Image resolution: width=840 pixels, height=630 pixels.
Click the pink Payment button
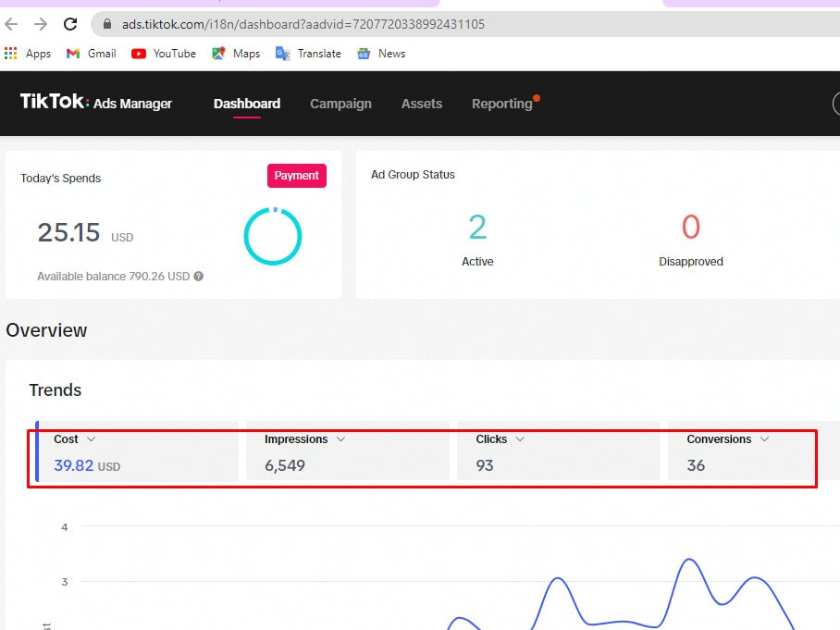(x=297, y=176)
